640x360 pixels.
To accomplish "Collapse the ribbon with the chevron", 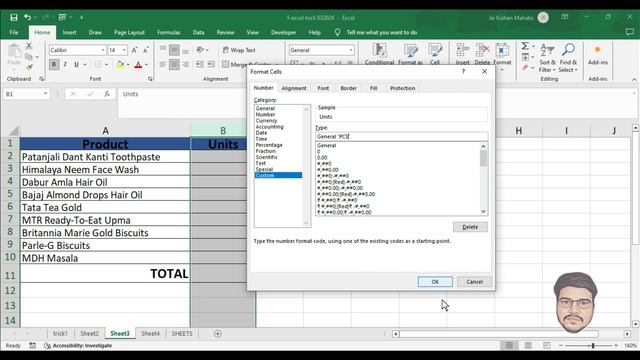I will pyautogui.click(x=634, y=80).
